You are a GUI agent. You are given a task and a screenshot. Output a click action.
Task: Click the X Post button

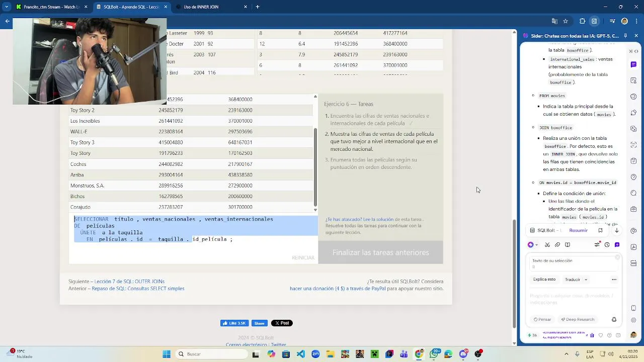(x=282, y=323)
